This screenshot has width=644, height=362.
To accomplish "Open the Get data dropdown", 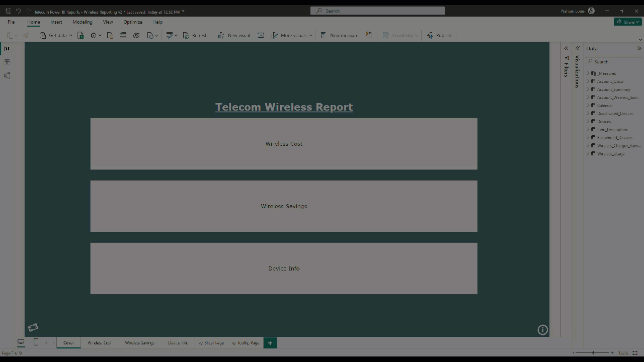I will coord(70,35).
